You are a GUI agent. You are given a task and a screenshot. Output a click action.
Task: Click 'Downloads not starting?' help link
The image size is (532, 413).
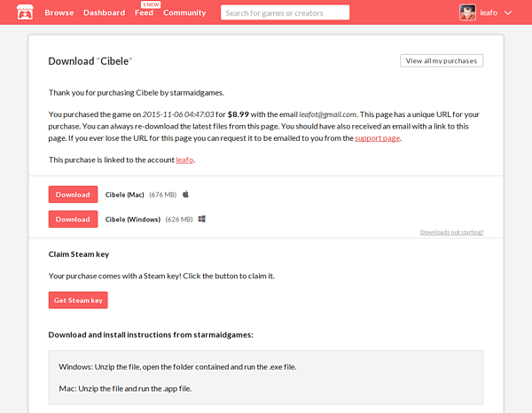pyautogui.click(x=451, y=232)
